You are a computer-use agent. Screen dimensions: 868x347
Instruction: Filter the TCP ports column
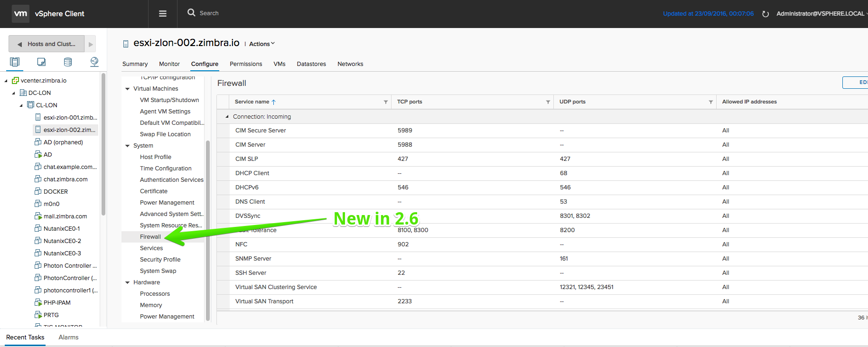click(548, 102)
